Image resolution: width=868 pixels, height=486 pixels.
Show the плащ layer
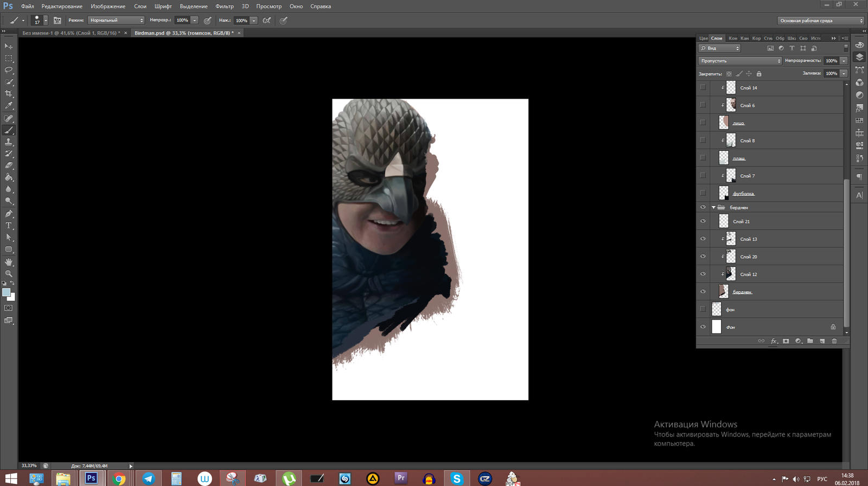click(703, 158)
